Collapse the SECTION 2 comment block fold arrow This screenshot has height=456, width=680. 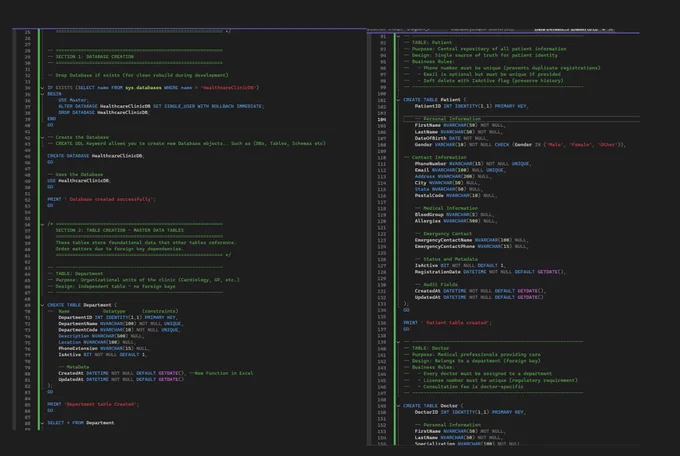(42, 224)
